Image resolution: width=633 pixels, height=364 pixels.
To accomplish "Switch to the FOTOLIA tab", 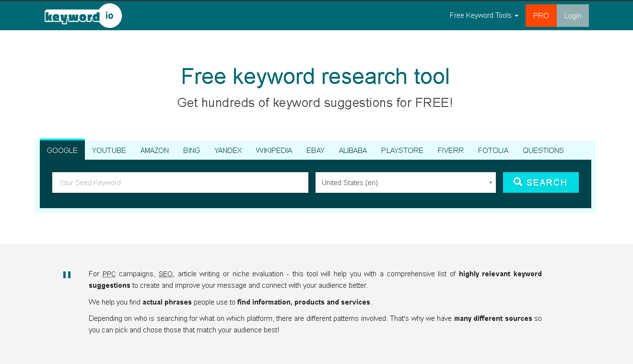I will (x=493, y=150).
